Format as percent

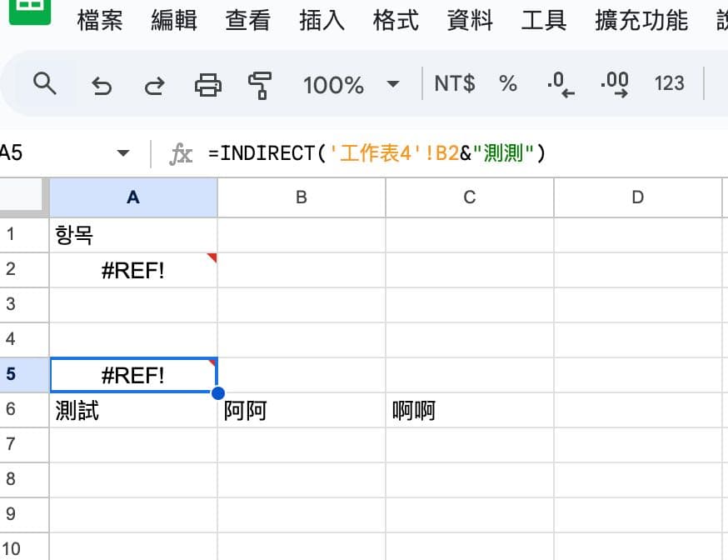tap(508, 84)
